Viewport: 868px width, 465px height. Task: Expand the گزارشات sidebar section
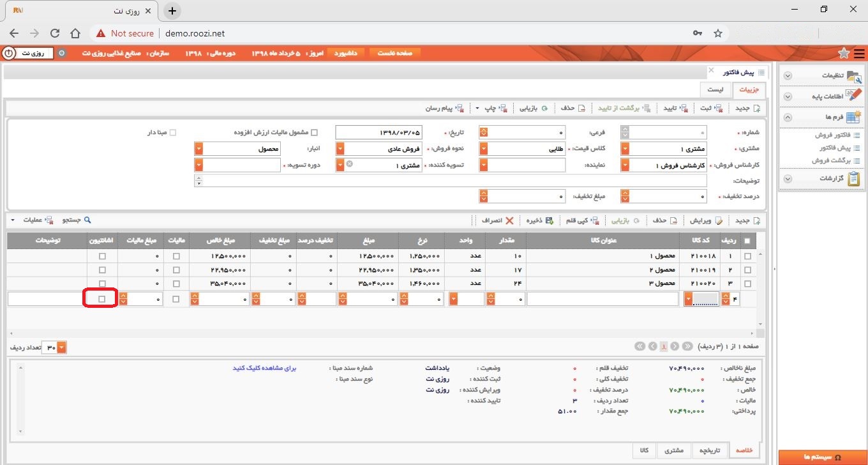pyautogui.click(x=788, y=179)
